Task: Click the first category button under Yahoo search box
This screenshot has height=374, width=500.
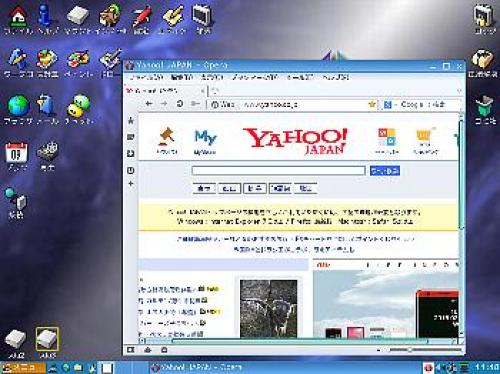Action: 204,189
